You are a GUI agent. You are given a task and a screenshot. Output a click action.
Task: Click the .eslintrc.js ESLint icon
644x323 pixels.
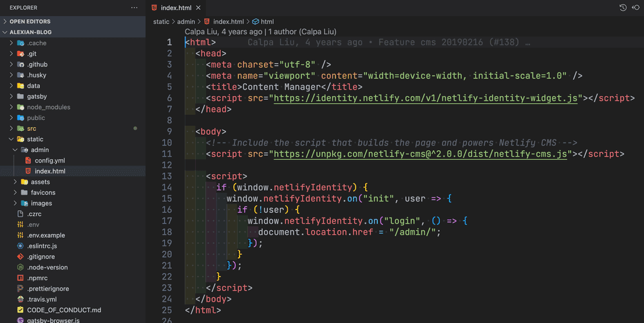pos(21,246)
